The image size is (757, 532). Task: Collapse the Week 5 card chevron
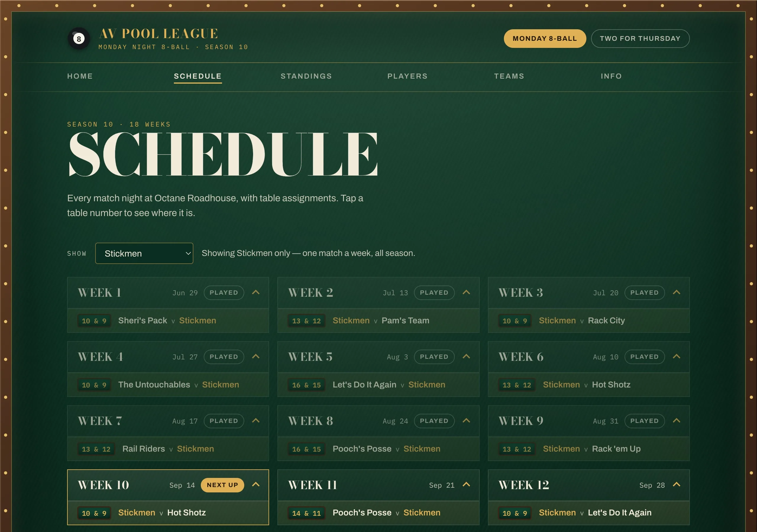pos(466,356)
